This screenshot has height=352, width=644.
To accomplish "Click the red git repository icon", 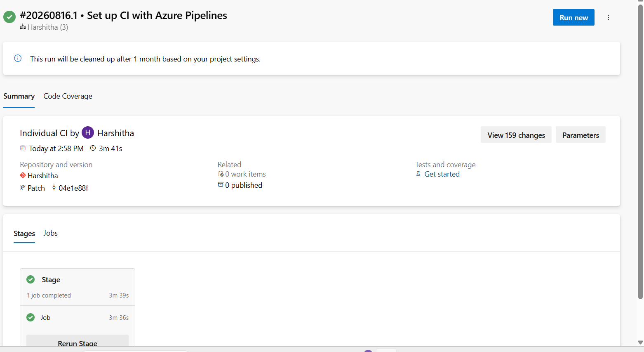I will pos(23,175).
